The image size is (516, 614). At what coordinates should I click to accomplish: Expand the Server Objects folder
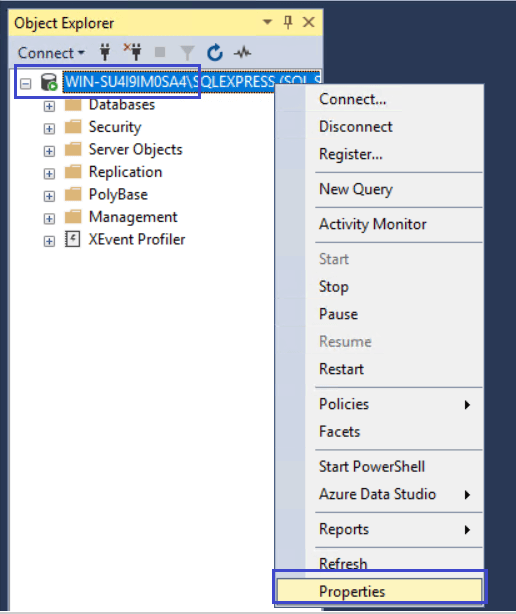pyautogui.click(x=49, y=151)
